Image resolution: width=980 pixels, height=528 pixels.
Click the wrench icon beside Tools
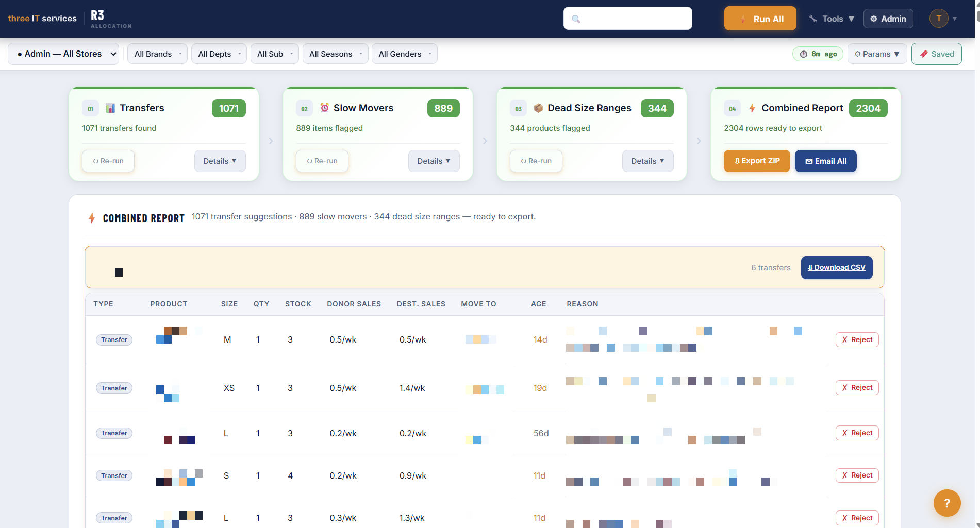pyautogui.click(x=813, y=19)
